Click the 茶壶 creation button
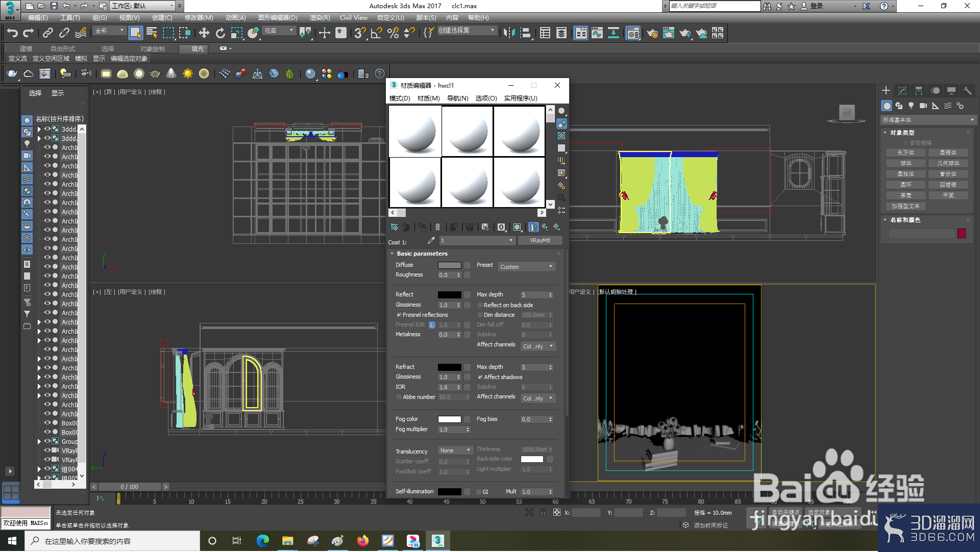The width and height of the screenshot is (980, 552). click(x=905, y=195)
